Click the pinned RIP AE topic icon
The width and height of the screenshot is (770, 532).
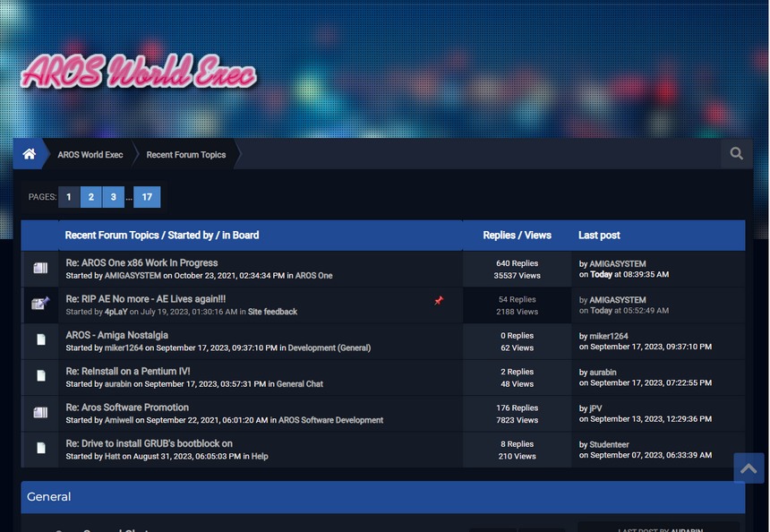click(40, 305)
